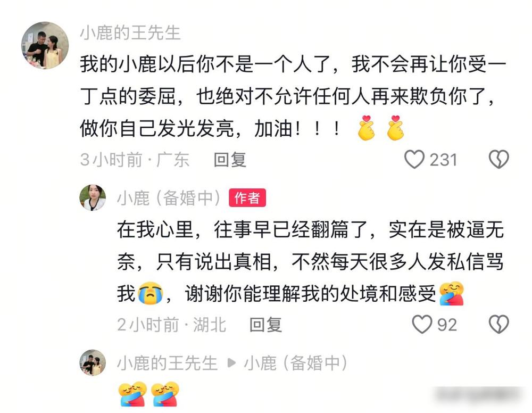532x413 pixels.
Task: Open 小鹿的王先生 name in the last reply
Action: click(x=167, y=363)
